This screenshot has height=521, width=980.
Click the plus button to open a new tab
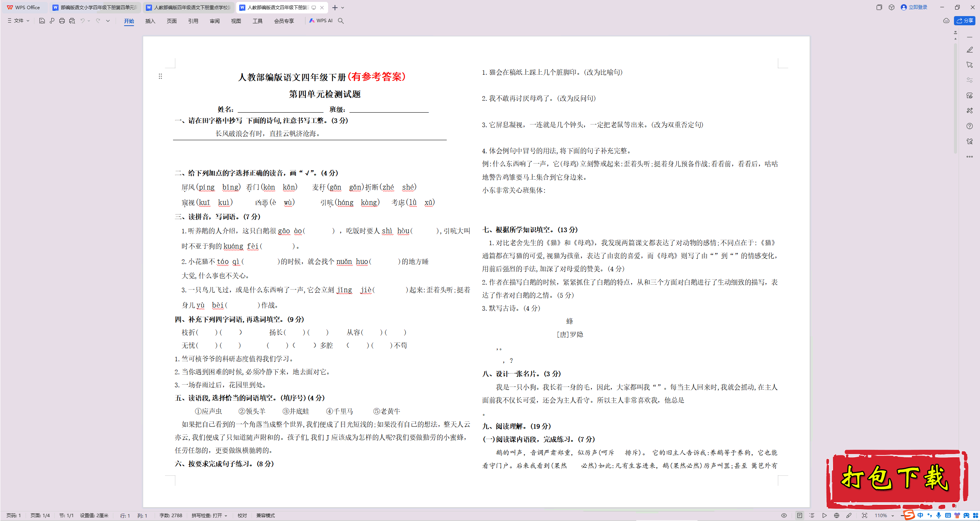[335, 8]
